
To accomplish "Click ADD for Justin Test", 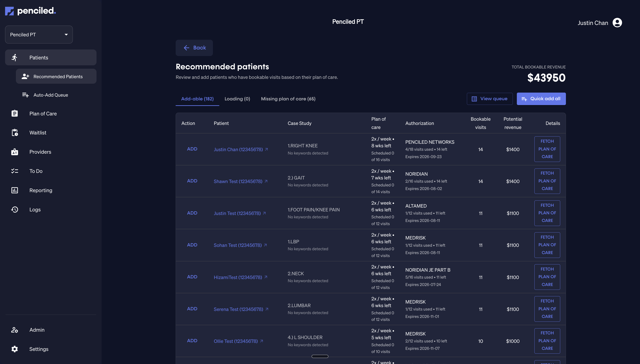I will pyautogui.click(x=192, y=213).
